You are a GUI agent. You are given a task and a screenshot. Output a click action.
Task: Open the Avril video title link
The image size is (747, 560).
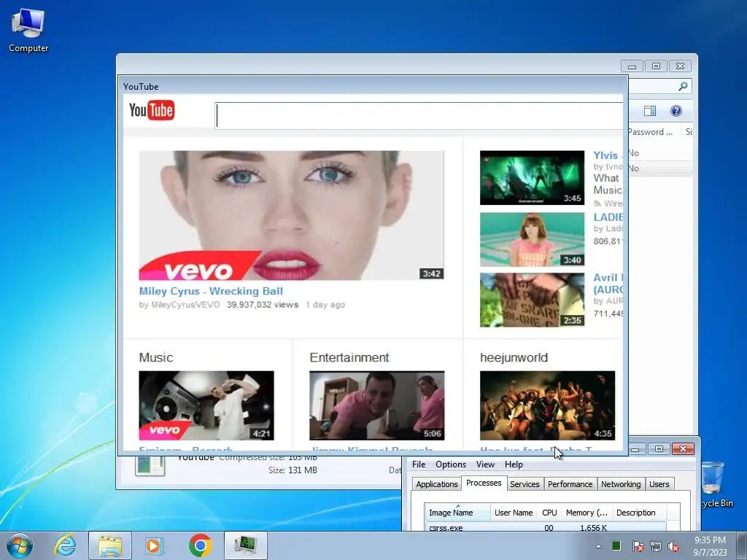point(608,284)
